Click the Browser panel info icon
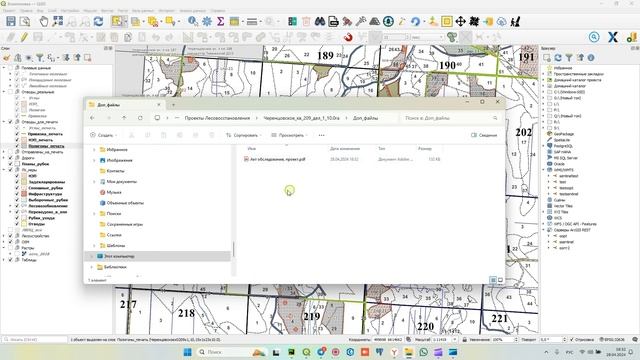The width and height of the screenshot is (640, 360). click(x=591, y=58)
